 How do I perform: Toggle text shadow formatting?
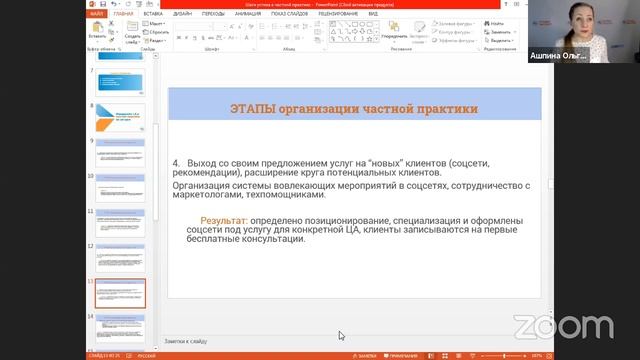(203, 38)
